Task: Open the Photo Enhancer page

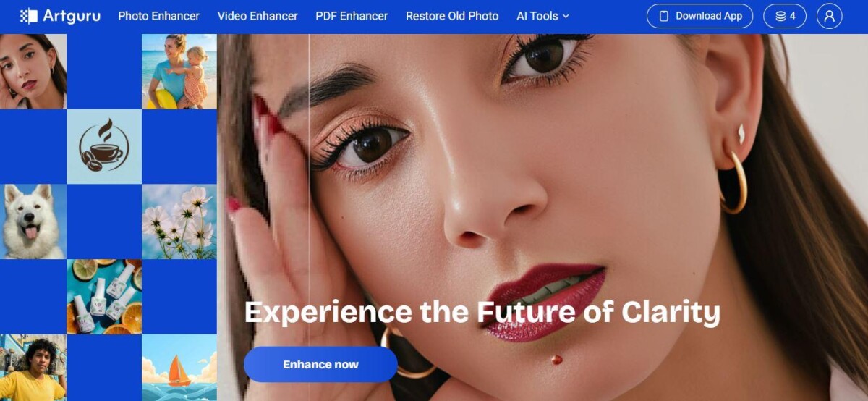Action: (x=158, y=16)
